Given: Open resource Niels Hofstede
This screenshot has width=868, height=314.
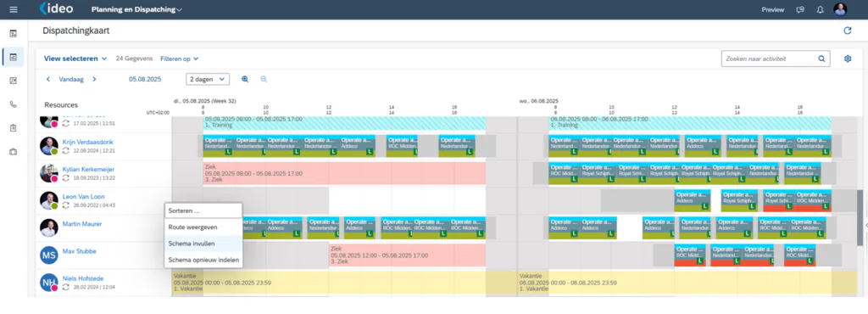Looking at the screenshot, I should point(82,278).
